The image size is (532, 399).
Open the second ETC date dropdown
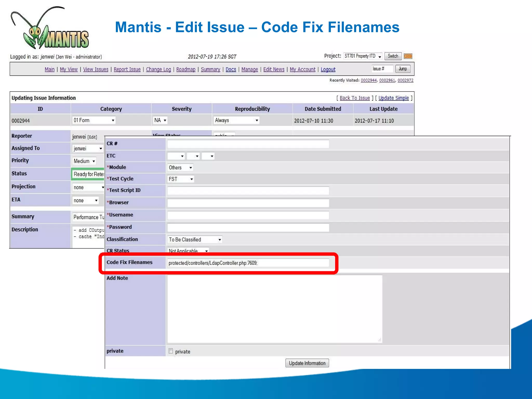(x=193, y=156)
